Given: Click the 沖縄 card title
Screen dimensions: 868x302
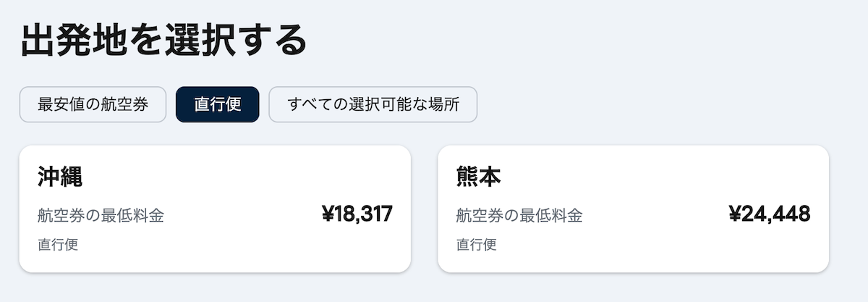Looking at the screenshot, I should 59,177.
